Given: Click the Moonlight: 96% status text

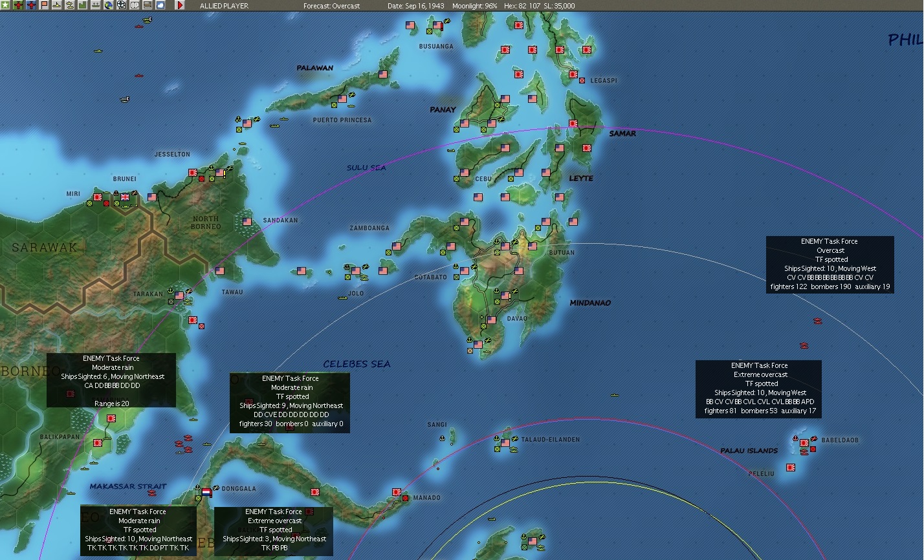Looking at the screenshot, I should tap(475, 6).
